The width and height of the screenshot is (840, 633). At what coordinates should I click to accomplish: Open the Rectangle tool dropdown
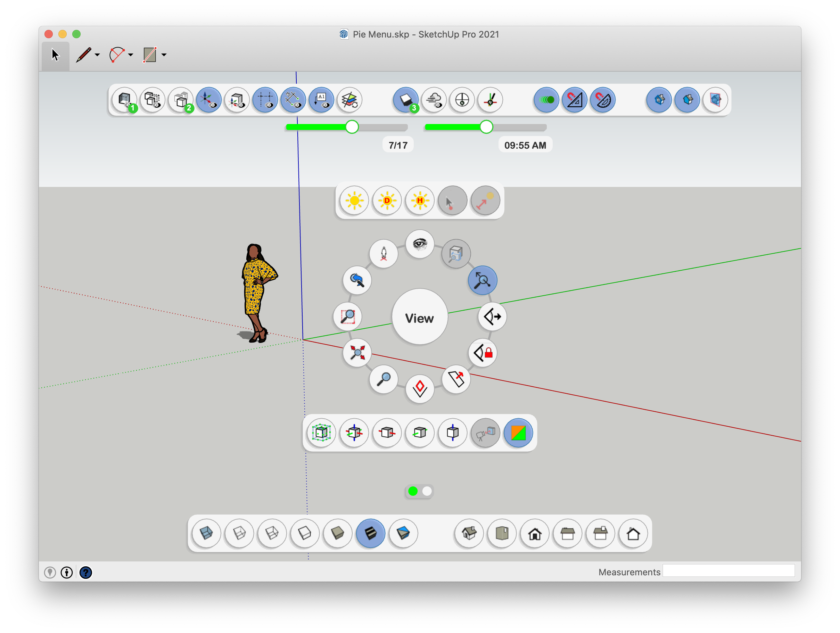pyautogui.click(x=164, y=55)
